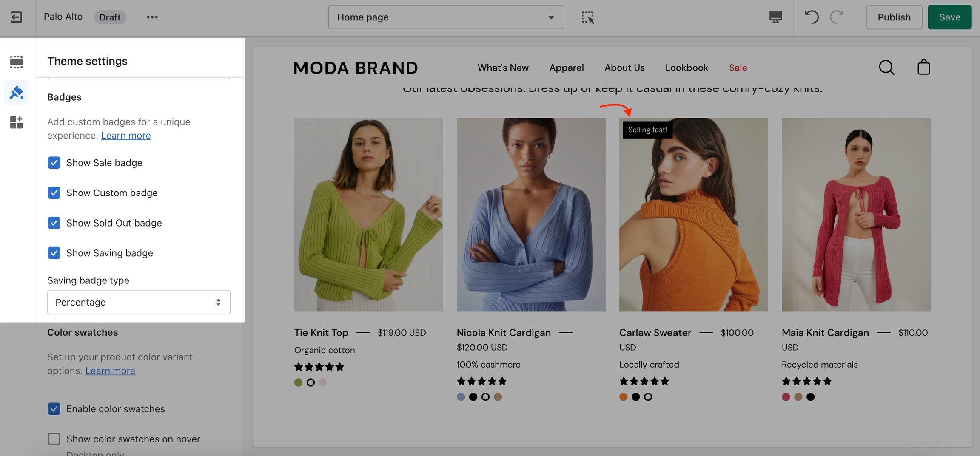The height and width of the screenshot is (456, 980).
Task: Open the storefront search icon
Action: tap(886, 68)
